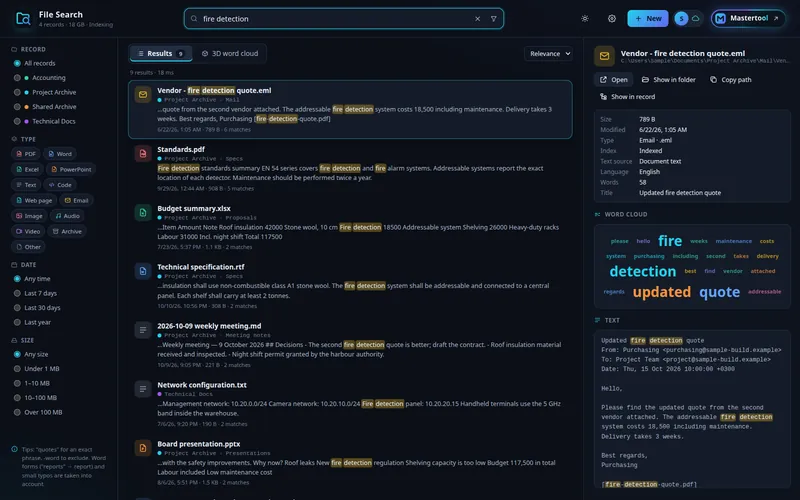Select Last 7 days date filter
The height and width of the screenshot is (500, 800).
35,293
